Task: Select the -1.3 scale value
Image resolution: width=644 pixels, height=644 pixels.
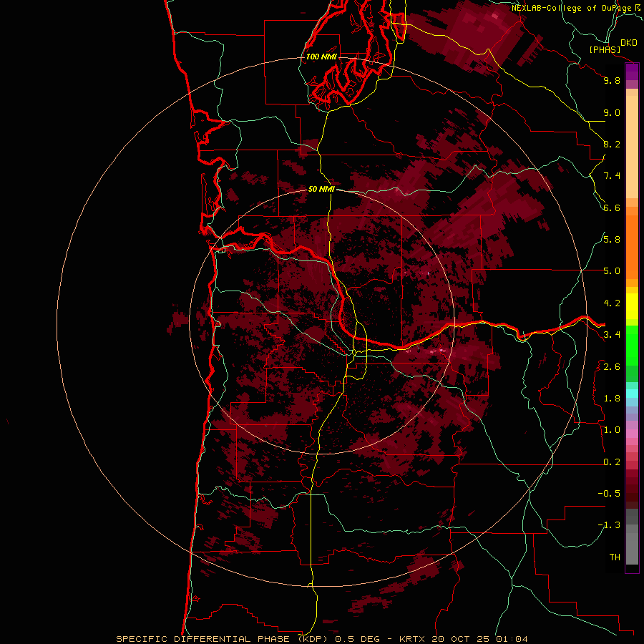Action: [609, 525]
